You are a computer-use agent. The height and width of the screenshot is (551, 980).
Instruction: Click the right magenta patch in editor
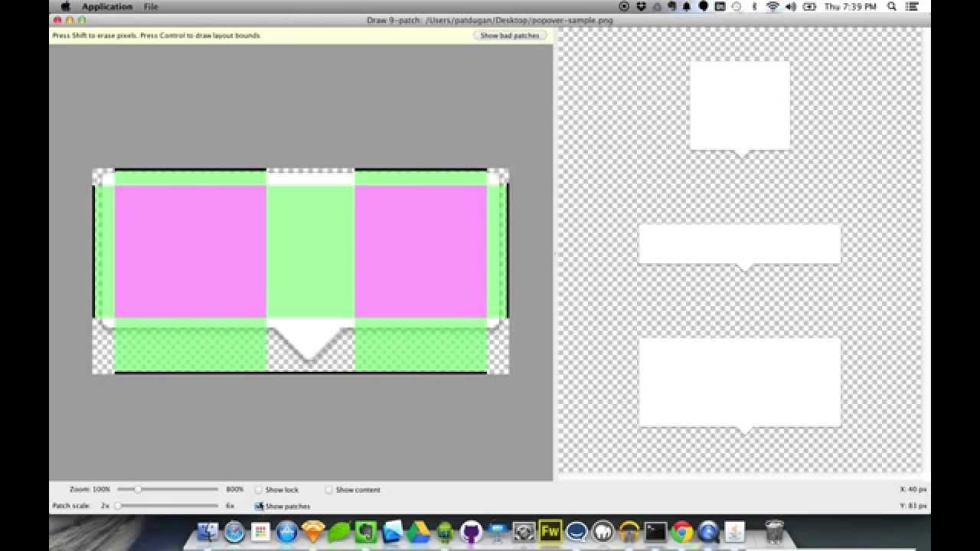[x=421, y=252]
